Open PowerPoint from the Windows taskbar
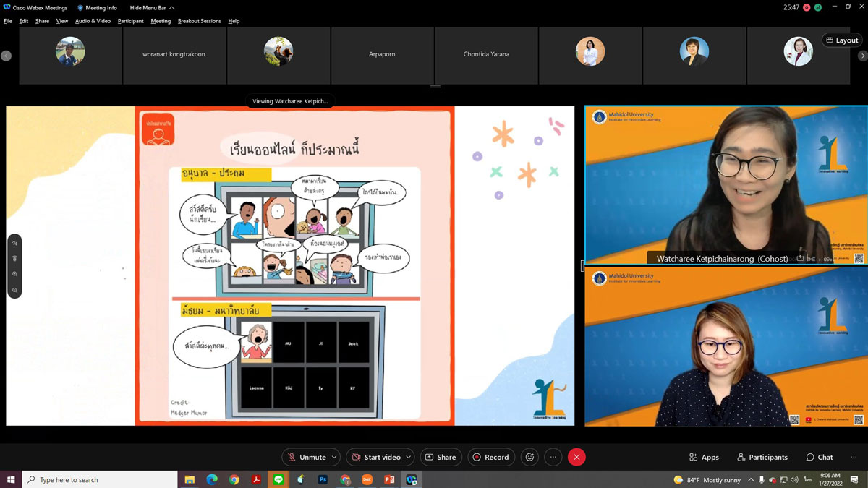This screenshot has height=488, width=868. pos(388,479)
